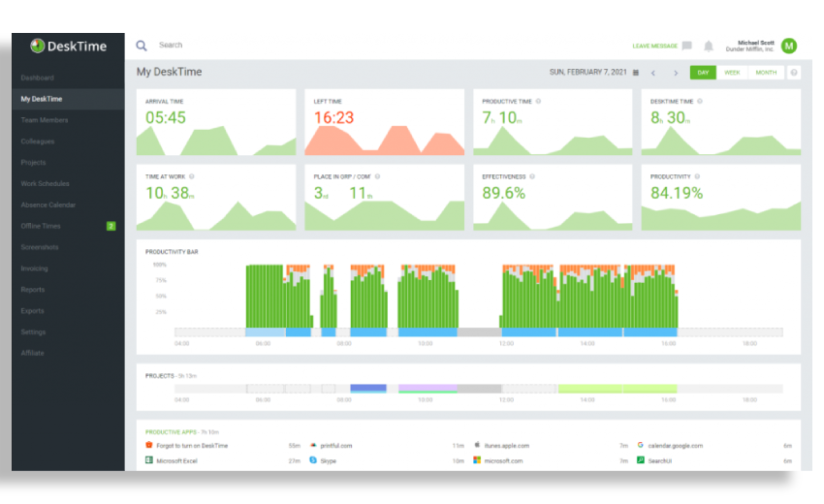Switch to the Week view tab

click(x=732, y=73)
